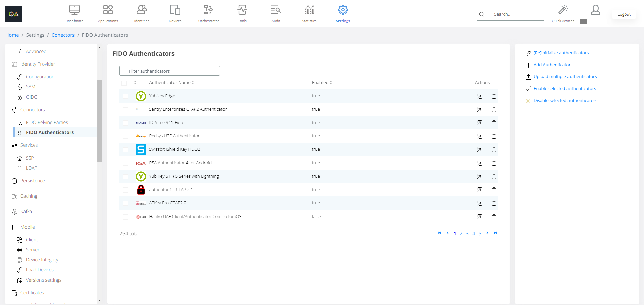The image size is (644, 305).
Task: Open FIDO Relying Parties in sidebar
Action: point(47,122)
